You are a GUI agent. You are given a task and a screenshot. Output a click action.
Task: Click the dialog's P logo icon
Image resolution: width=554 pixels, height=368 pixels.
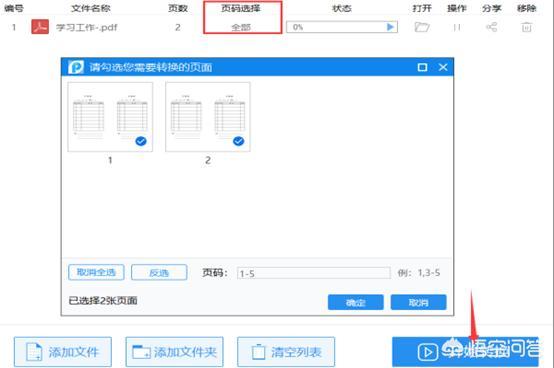(x=76, y=67)
